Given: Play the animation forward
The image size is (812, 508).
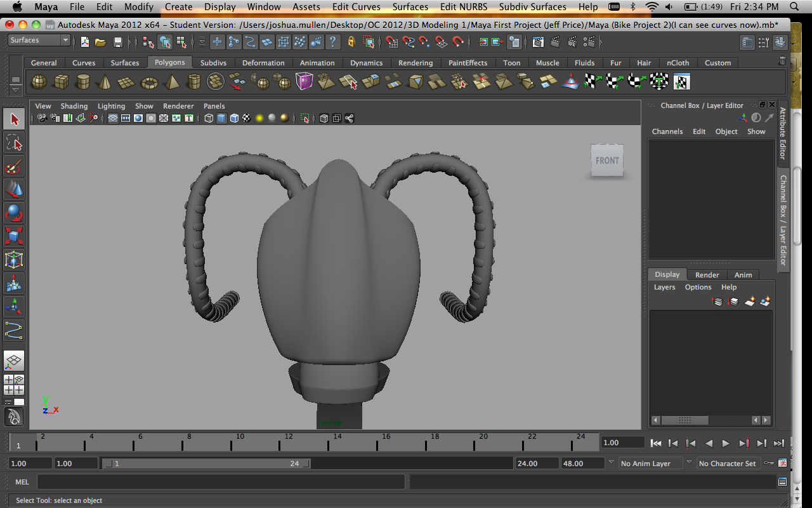Looking at the screenshot, I should point(725,443).
